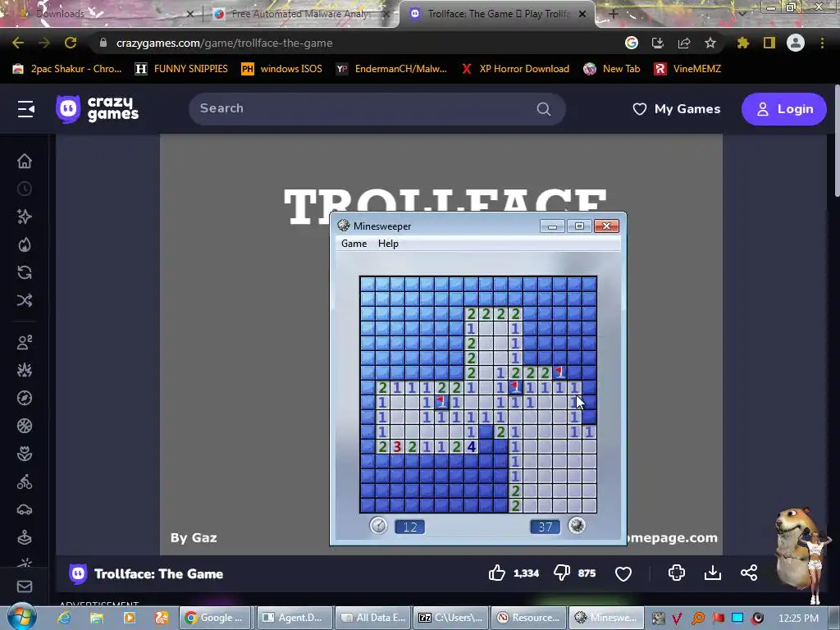Add game to favorites heart
Image resolution: width=840 pixels, height=630 pixels.
623,573
